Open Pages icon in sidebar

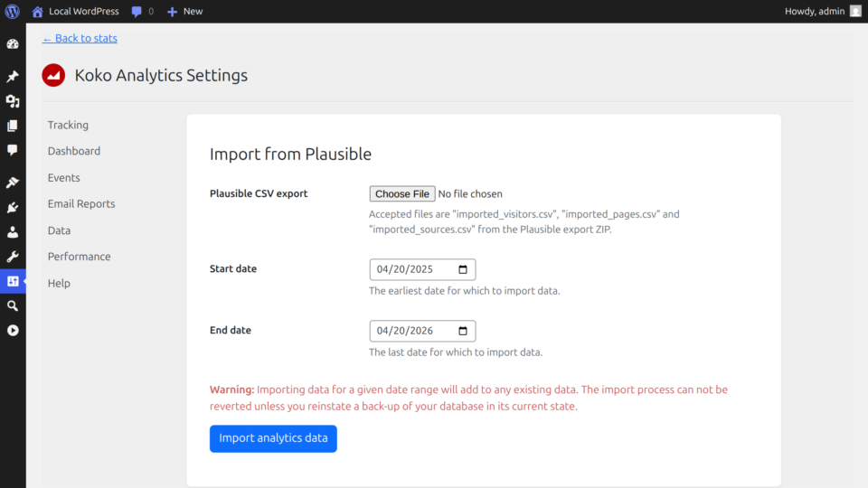(x=13, y=127)
